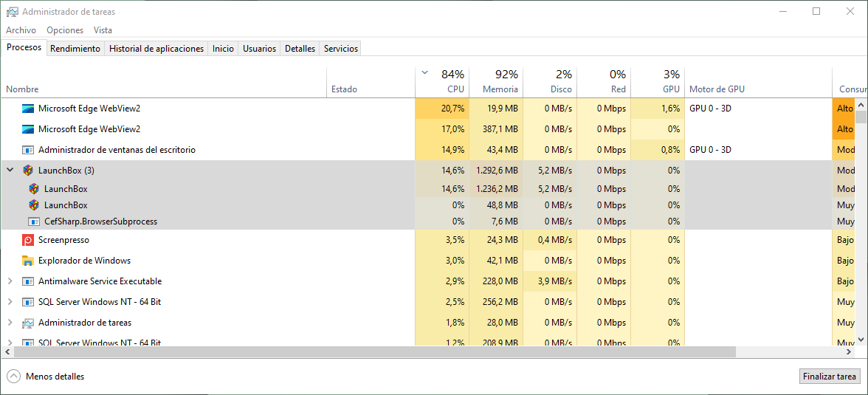Click the horizontal scrollbar right arrow
The image size is (868, 395).
point(849,351)
